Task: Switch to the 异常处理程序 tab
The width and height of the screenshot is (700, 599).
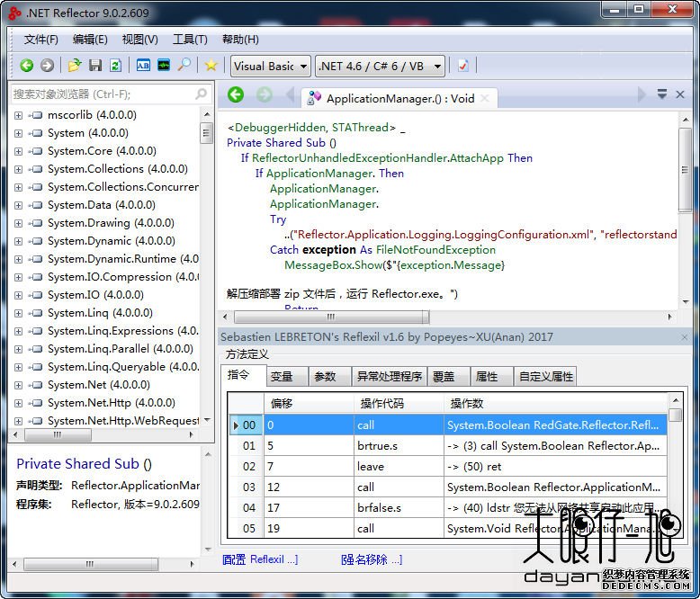Action: (x=390, y=377)
